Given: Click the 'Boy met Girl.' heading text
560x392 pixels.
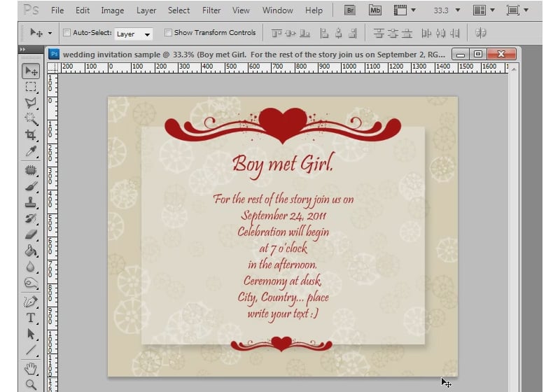Looking at the screenshot, I should coord(283,165).
